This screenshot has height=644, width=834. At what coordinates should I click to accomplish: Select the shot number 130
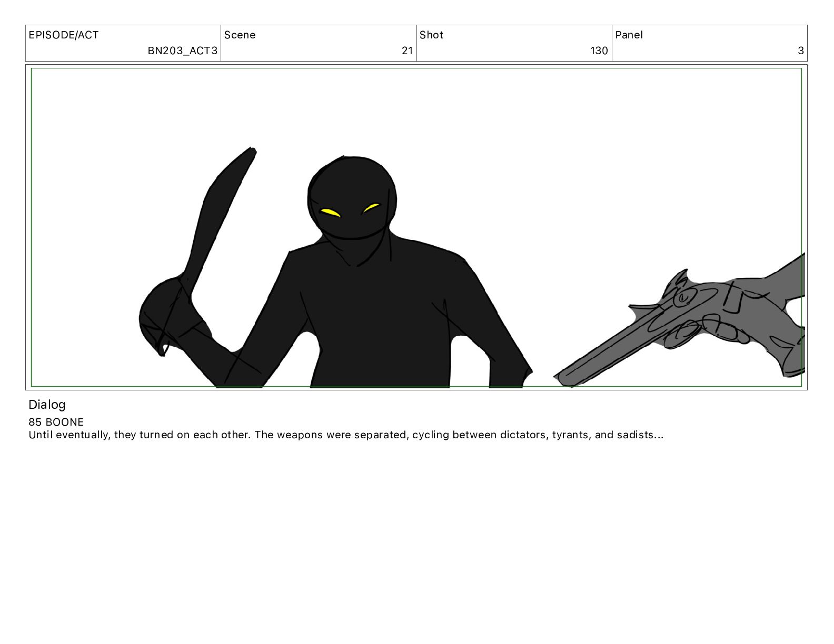point(599,51)
